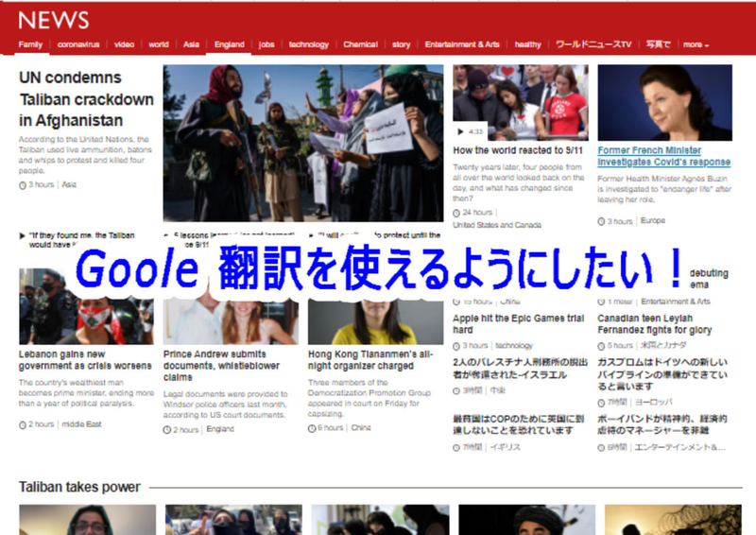The image size is (756, 535).
Task: Click the clock icon under the Hong Kong story
Action: click(x=312, y=428)
